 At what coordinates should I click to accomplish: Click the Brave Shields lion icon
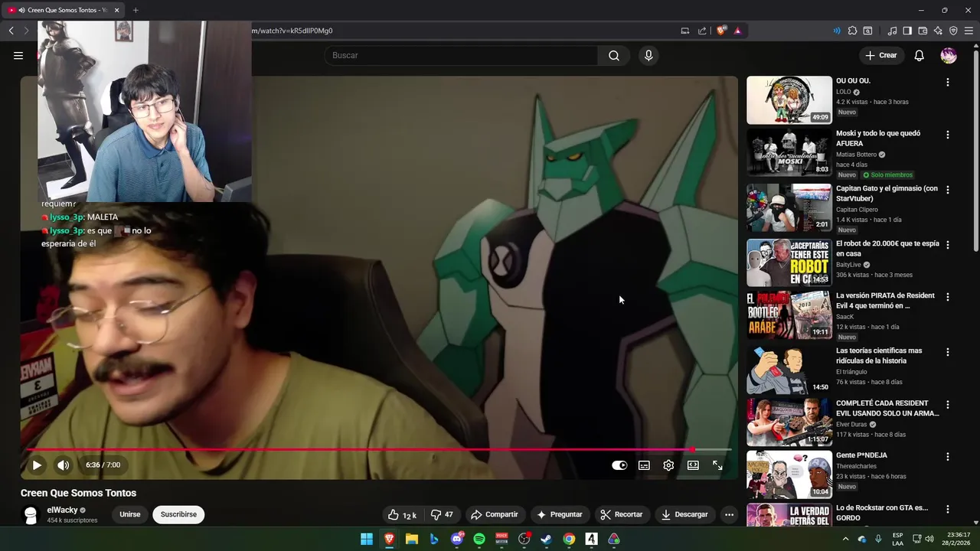[x=721, y=31]
